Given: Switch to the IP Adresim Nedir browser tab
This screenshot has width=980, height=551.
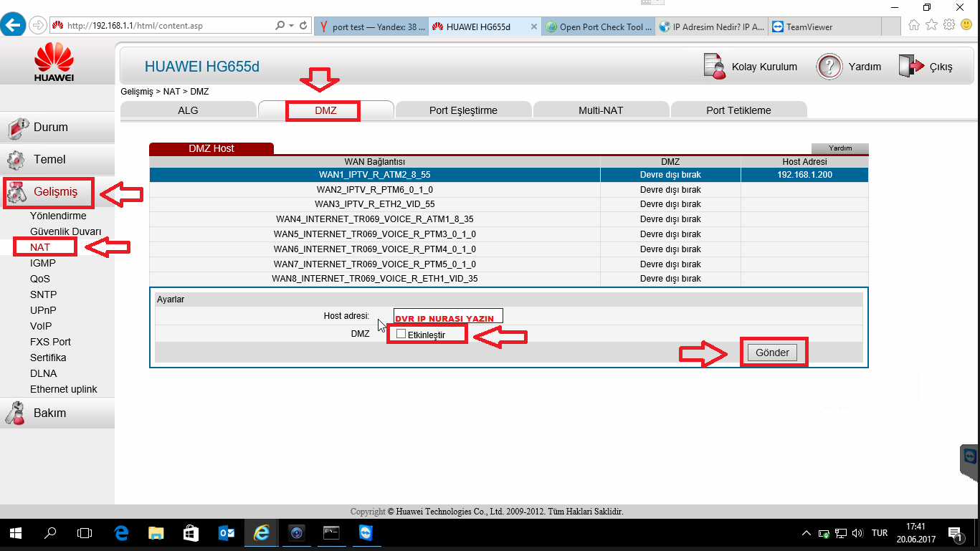Looking at the screenshot, I should pyautogui.click(x=713, y=27).
